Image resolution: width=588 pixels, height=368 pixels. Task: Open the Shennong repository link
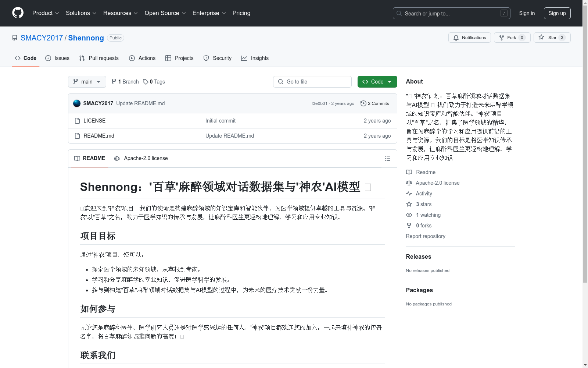pyautogui.click(x=86, y=38)
